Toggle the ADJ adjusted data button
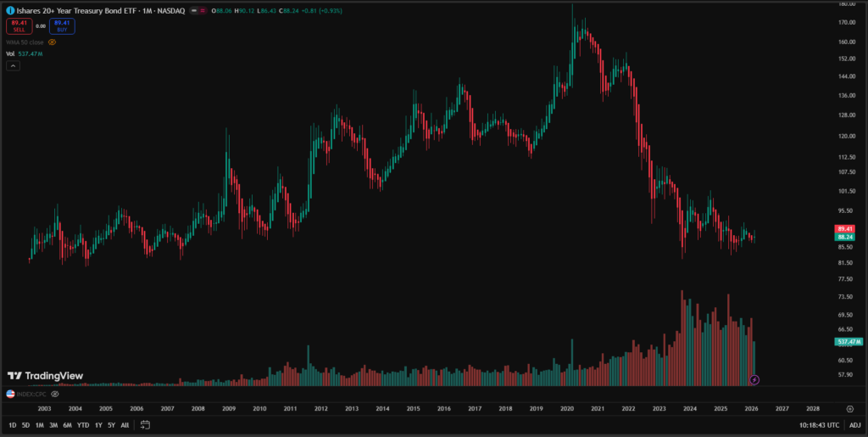868x437 pixels. tap(855, 425)
